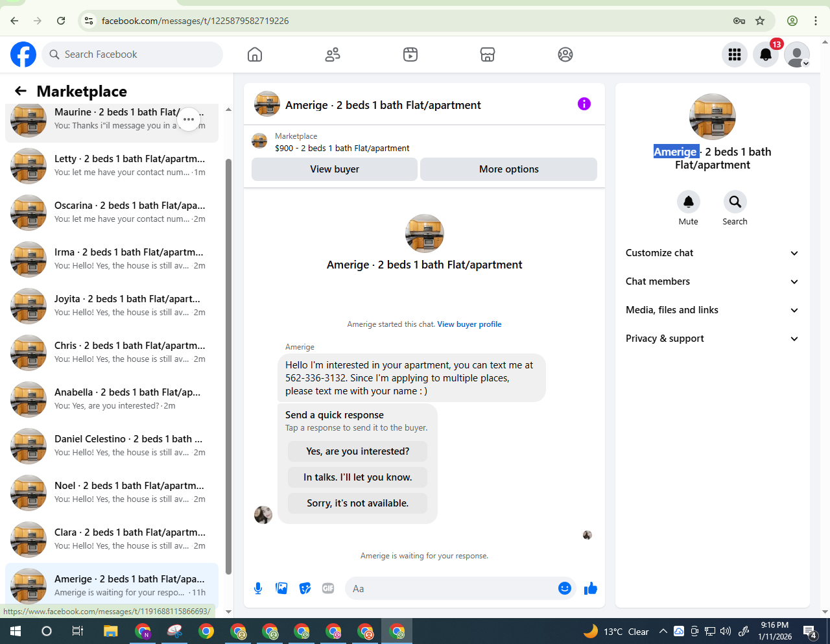The height and width of the screenshot is (644, 830).
Task: Open Chris's conversation
Action: click(x=112, y=353)
